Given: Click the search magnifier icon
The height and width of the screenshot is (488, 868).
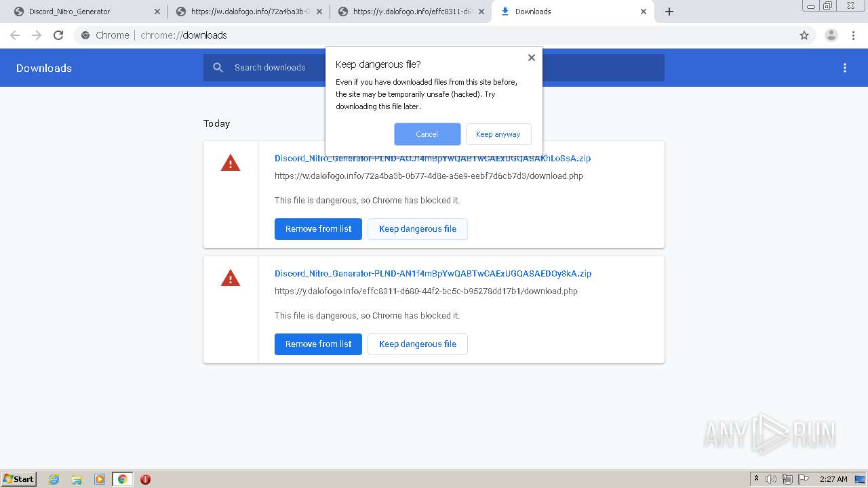Looking at the screenshot, I should point(218,68).
